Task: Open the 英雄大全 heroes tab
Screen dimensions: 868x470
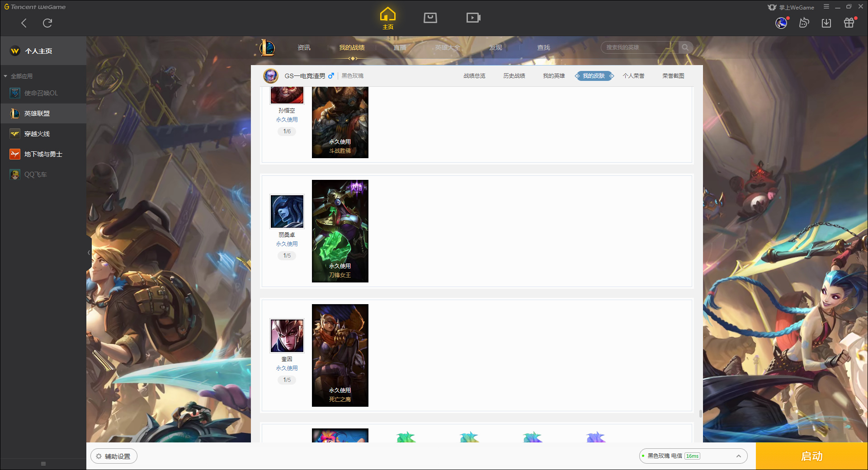Action: click(x=448, y=47)
